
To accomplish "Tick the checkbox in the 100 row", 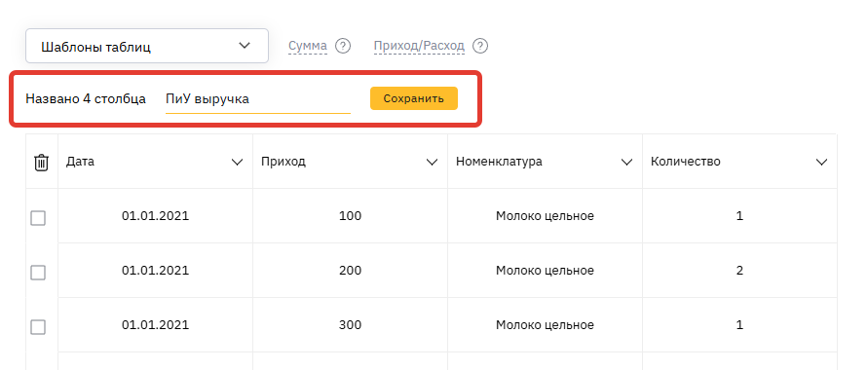I will coord(38,218).
